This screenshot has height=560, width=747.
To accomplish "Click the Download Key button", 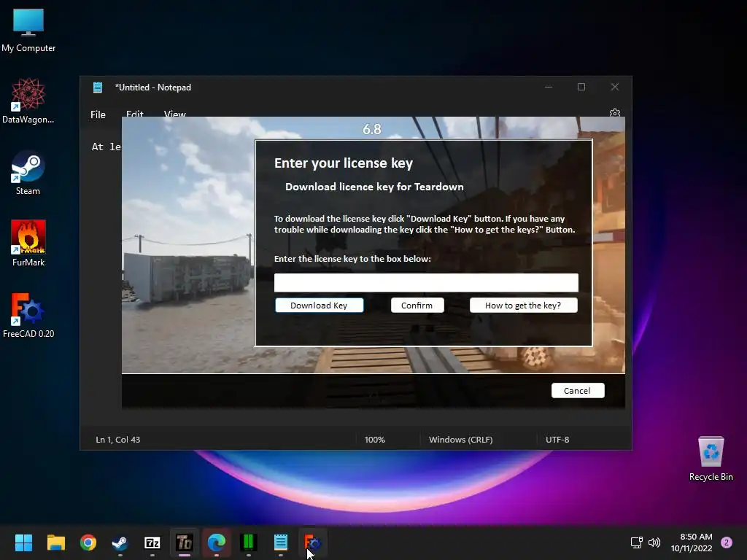I will tap(319, 306).
